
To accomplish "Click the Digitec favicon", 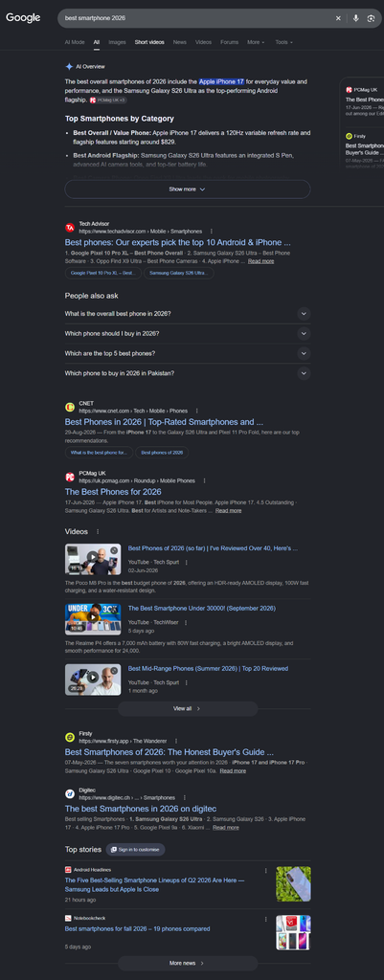I will coord(70,793).
